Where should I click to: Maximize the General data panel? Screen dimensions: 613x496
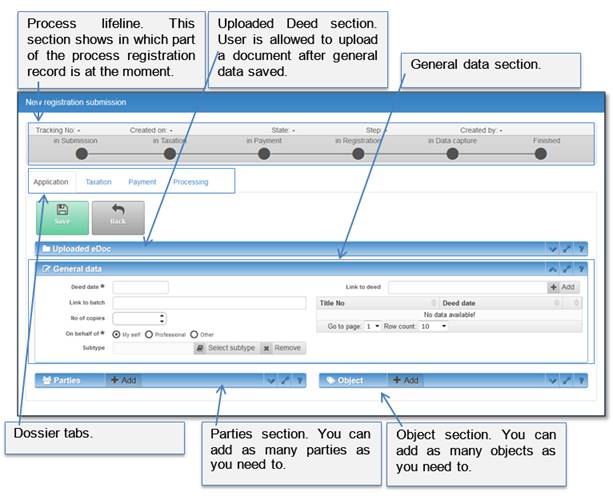(x=566, y=268)
